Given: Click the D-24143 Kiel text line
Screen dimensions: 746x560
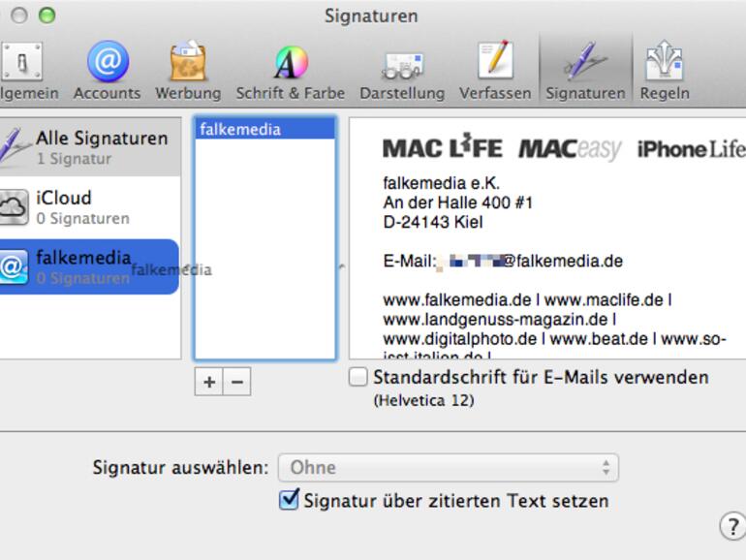Looking at the screenshot, I should 433,222.
